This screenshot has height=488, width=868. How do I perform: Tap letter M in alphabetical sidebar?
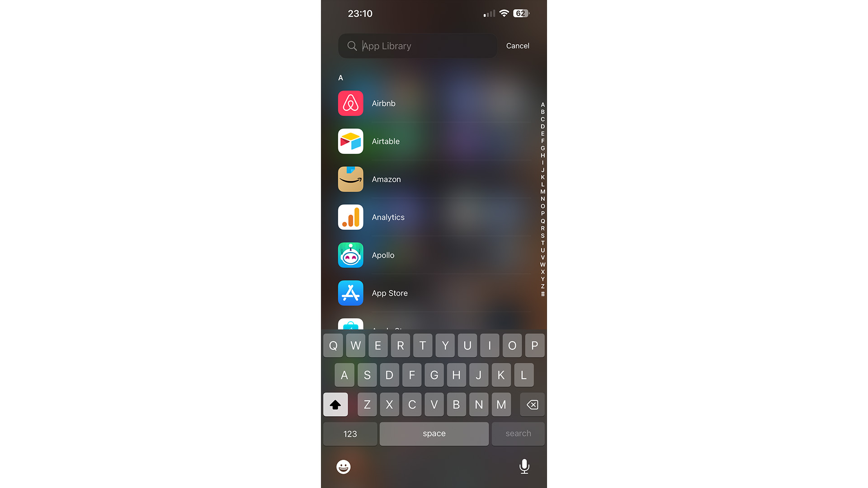click(x=542, y=192)
